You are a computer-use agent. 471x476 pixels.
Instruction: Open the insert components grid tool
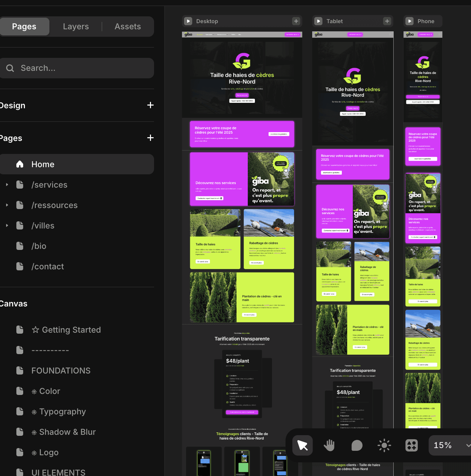pyautogui.click(x=411, y=445)
